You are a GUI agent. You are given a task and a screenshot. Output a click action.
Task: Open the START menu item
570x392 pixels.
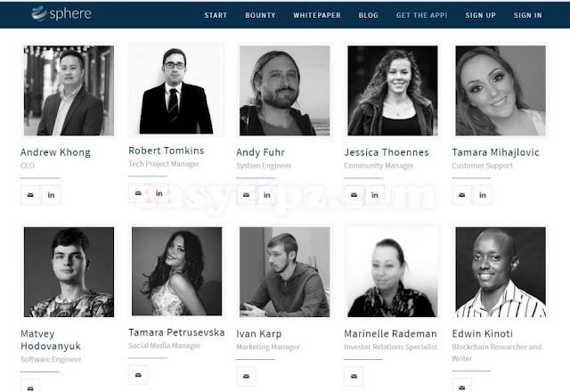pos(216,15)
